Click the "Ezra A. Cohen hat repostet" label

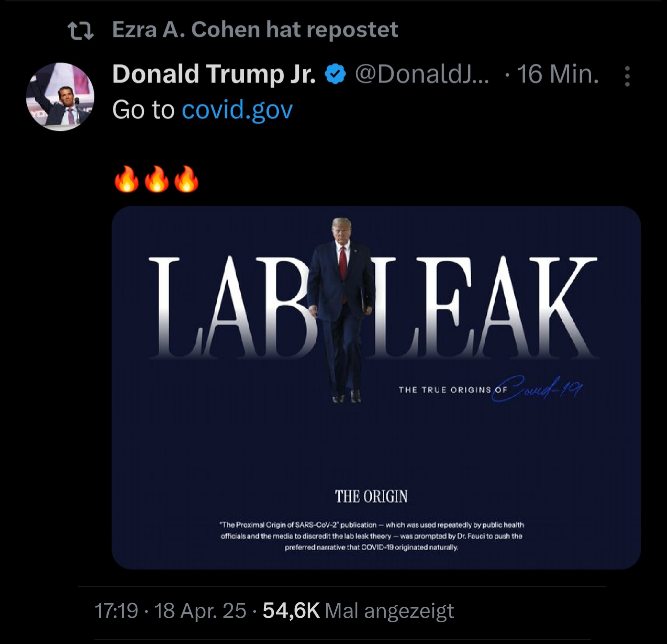pos(255,30)
